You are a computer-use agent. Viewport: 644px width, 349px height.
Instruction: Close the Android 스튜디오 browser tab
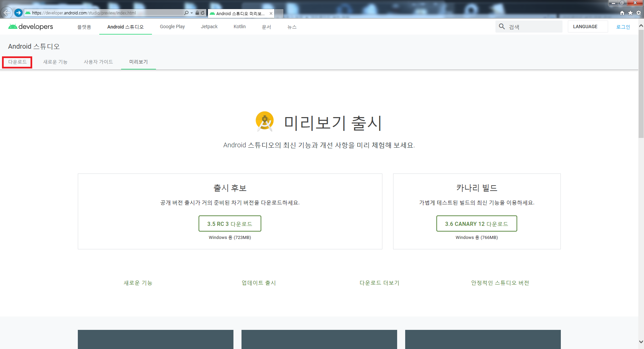click(271, 13)
